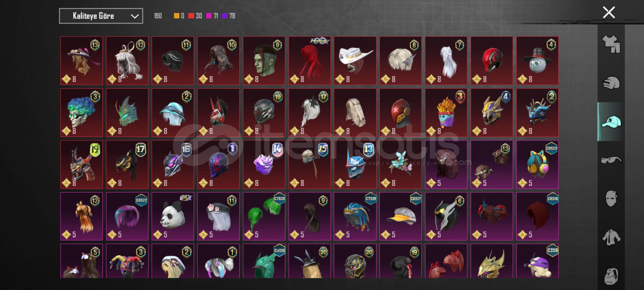Select the green-haired clown mask item

pos(82,113)
